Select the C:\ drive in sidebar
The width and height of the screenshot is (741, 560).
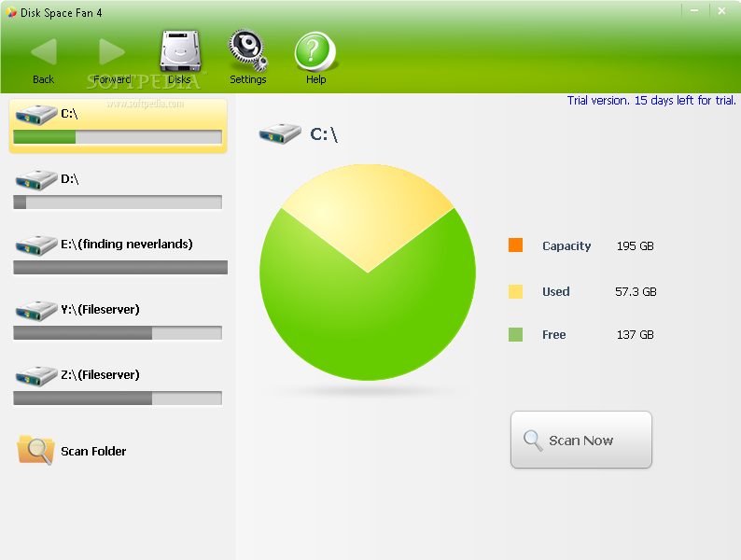point(119,126)
